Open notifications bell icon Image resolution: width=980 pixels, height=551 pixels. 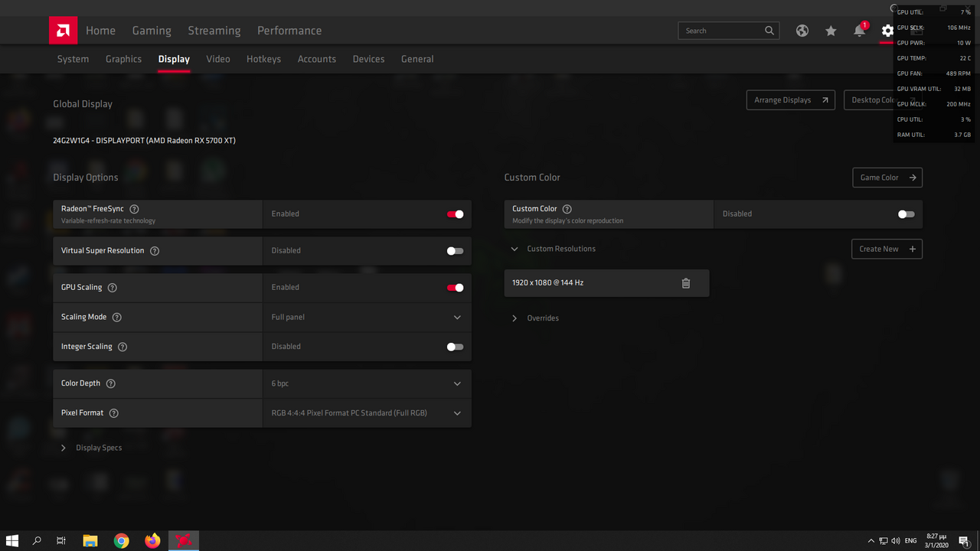860,31
